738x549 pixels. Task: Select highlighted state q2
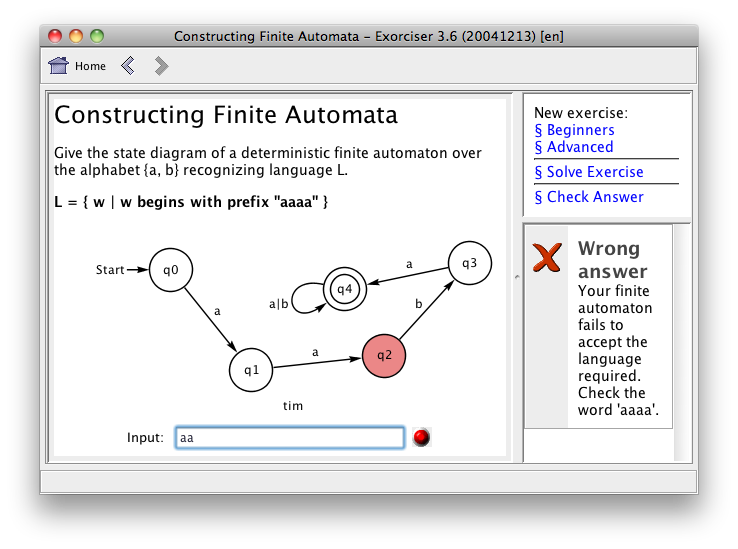384,355
